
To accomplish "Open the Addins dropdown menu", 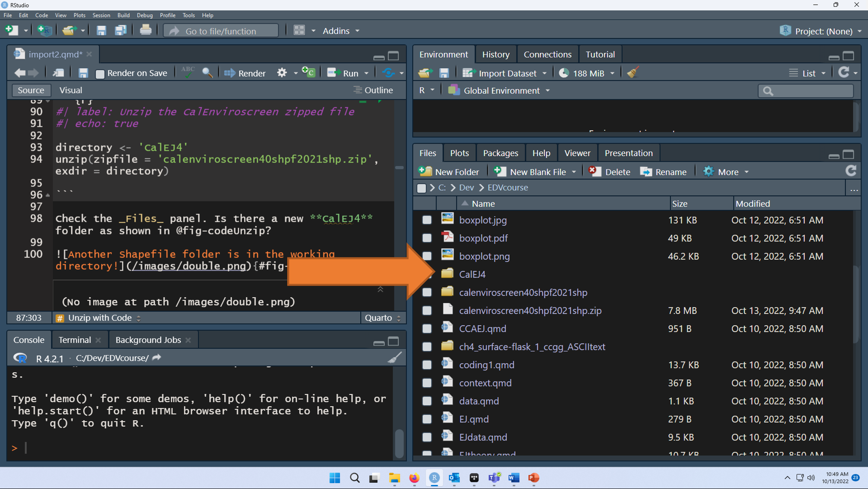I will 340,30.
